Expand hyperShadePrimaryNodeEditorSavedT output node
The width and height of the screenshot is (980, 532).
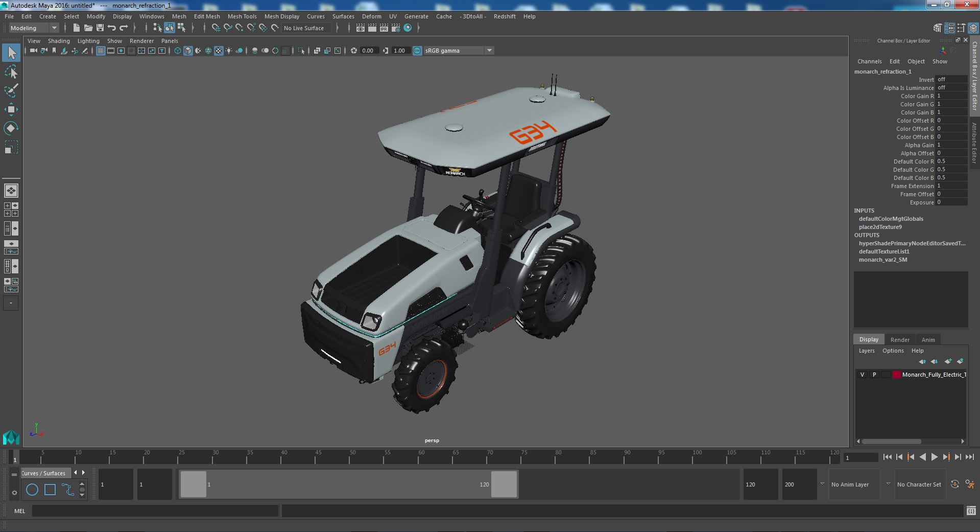pyautogui.click(x=912, y=243)
